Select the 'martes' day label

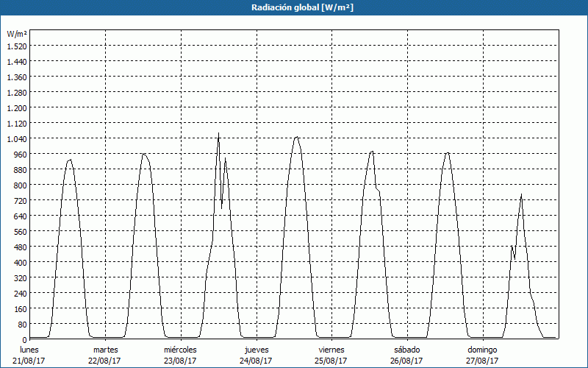pyautogui.click(x=105, y=349)
